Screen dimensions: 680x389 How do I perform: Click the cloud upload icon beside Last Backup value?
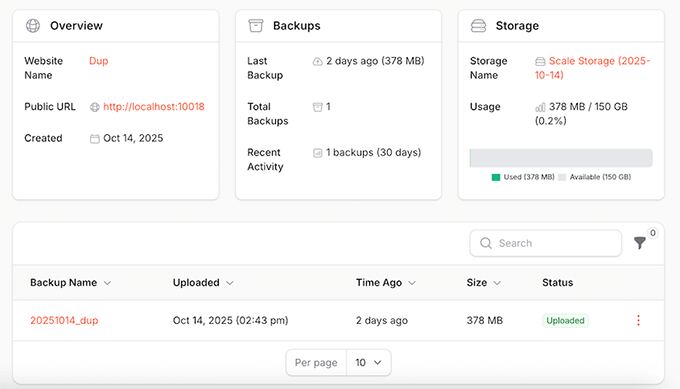(x=317, y=62)
